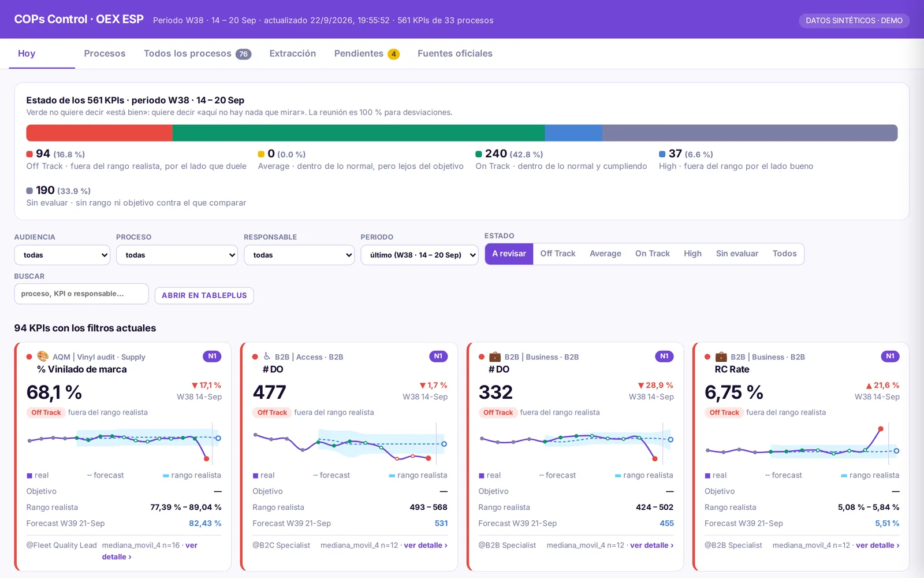The image size is (924, 578).
Task: Click the trend chart on the B2B Access card
Action: (350, 443)
